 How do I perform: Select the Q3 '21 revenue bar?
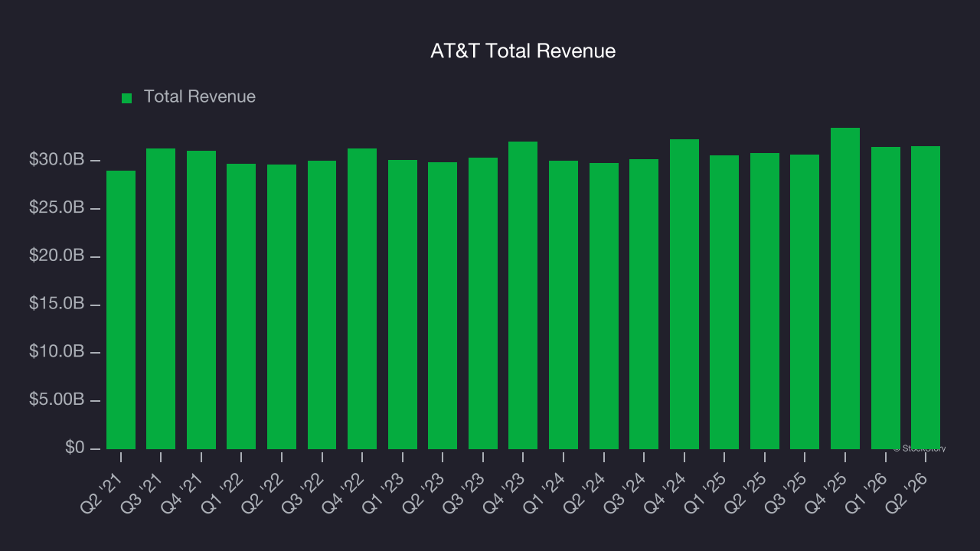tap(161, 298)
